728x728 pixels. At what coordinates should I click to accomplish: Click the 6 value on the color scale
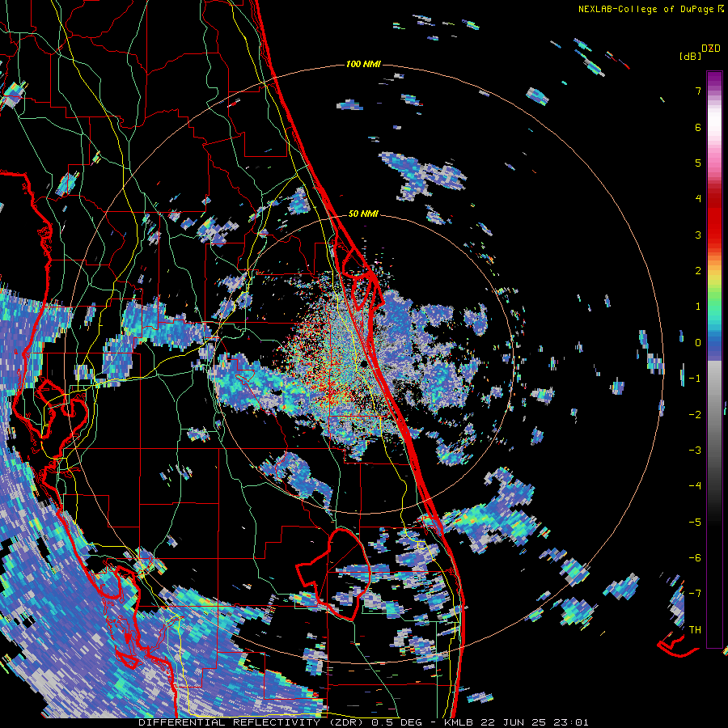[698, 127]
